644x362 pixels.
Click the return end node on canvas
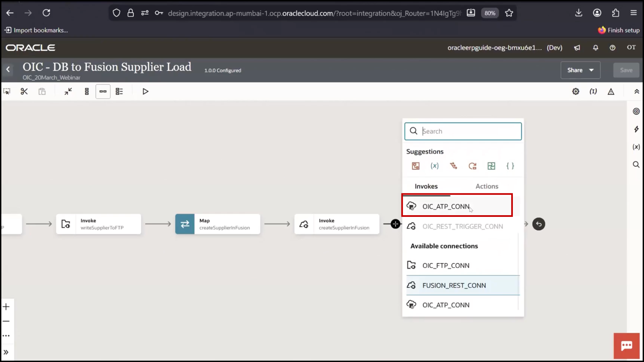[539, 224]
